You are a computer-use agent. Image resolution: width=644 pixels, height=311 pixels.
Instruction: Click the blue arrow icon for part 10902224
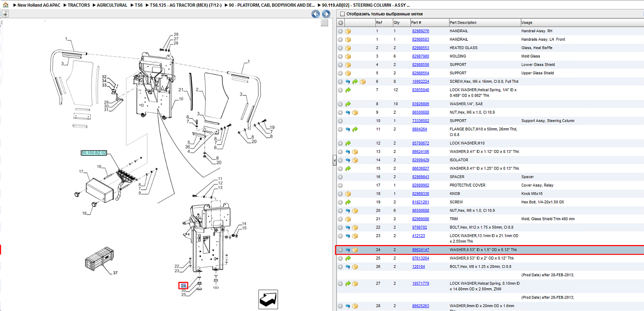348,82
